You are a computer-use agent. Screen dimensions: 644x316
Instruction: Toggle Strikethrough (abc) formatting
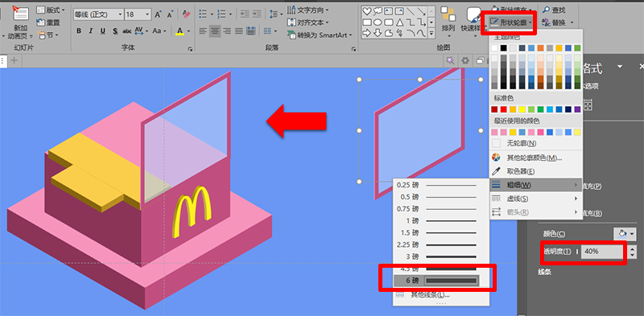pyautogui.click(x=127, y=31)
